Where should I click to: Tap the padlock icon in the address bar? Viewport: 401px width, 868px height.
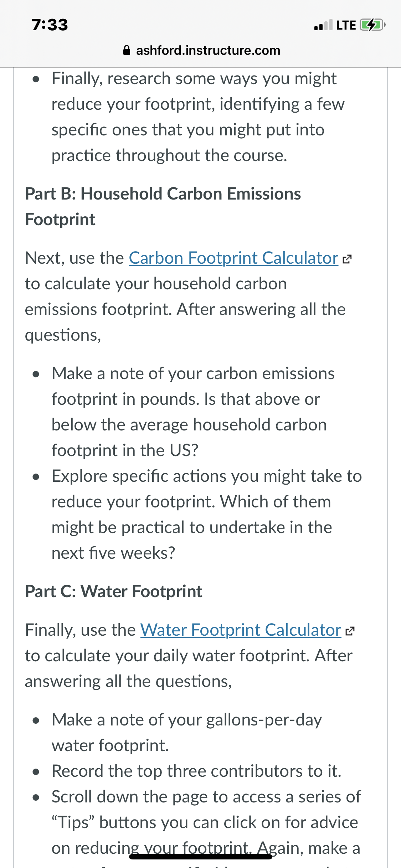[x=127, y=50]
